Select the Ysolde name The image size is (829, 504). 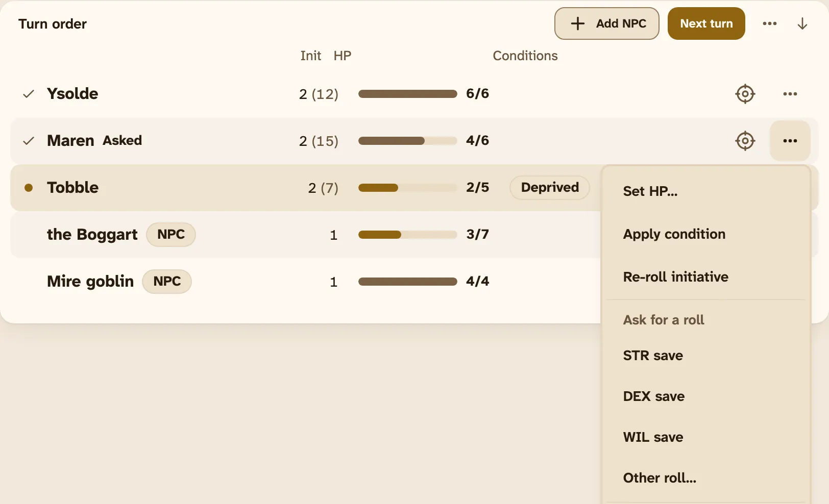[72, 94]
